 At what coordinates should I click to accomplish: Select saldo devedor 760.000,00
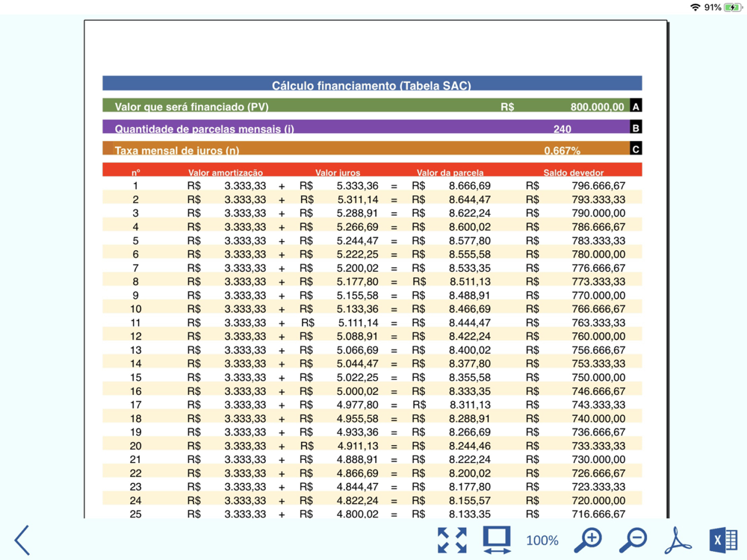coord(598,336)
